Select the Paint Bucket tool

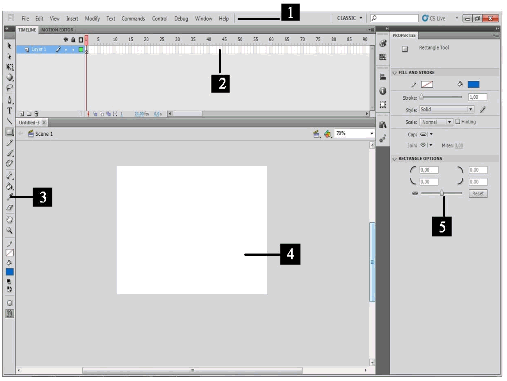pos(10,186)
